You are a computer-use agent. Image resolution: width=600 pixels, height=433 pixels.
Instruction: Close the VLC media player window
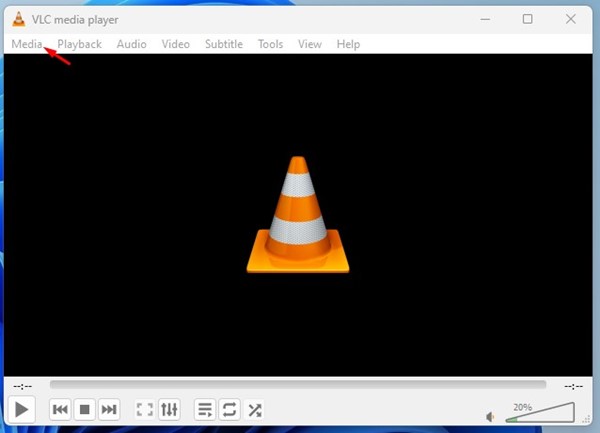coord(571,19)
